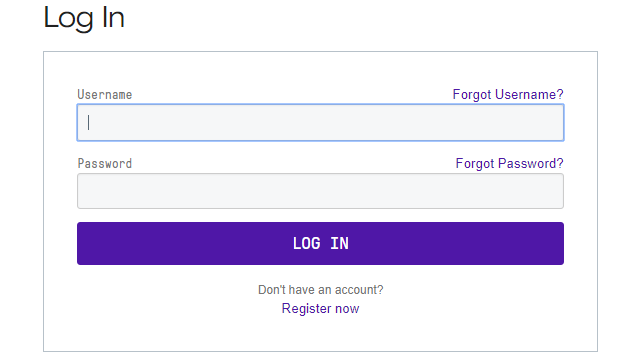Hit the purple LOG IN button
632x364 pixels.
320,243
